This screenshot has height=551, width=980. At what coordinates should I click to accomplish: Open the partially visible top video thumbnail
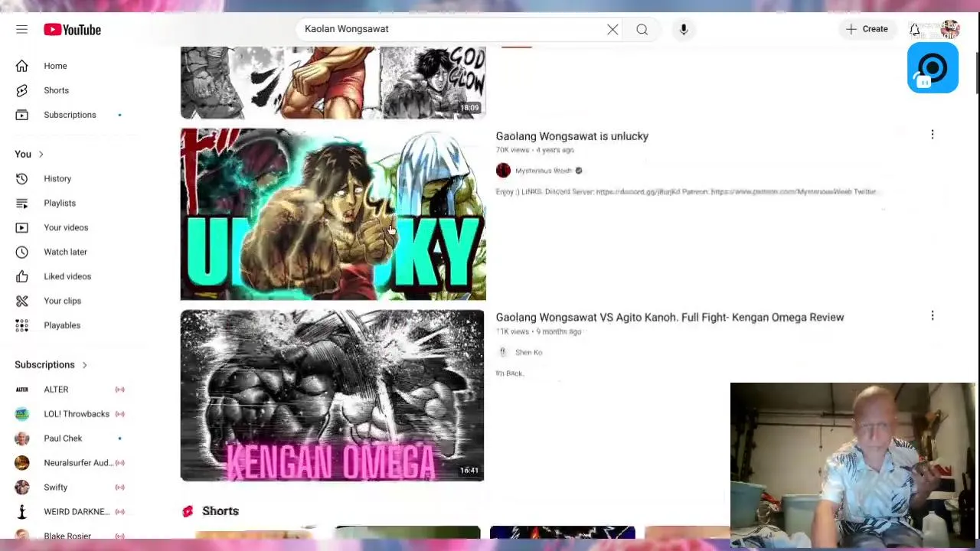pyautogui.click(x=333, y=83)
